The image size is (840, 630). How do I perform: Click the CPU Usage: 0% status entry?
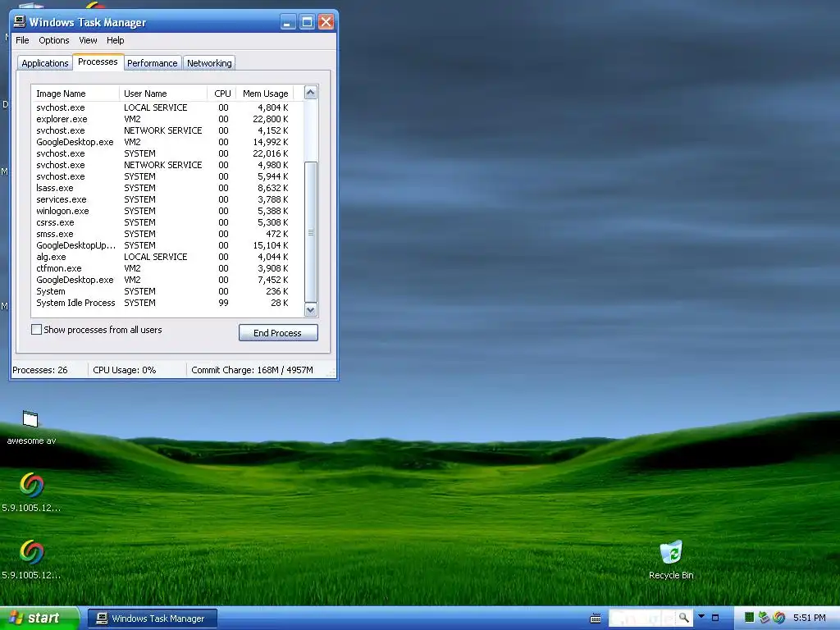[125, 370]
